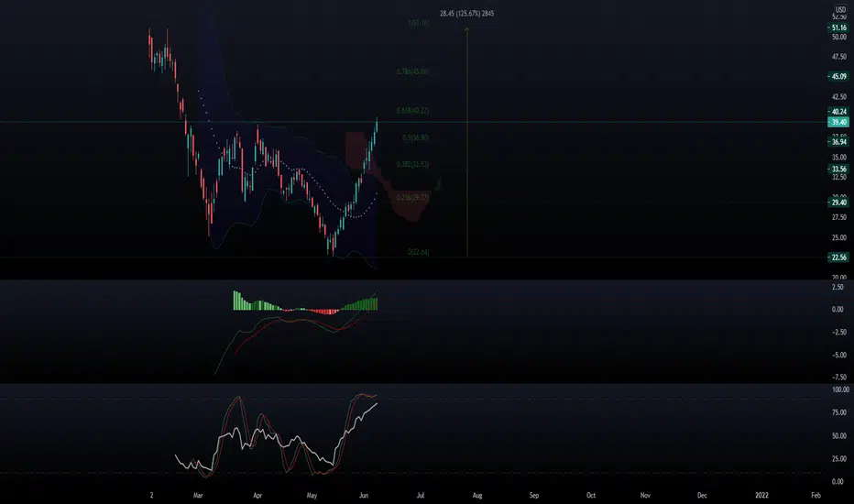Click the Jun label on time axis
The height and width of the screenshot is (504, 854).
(x=364, y=495)
